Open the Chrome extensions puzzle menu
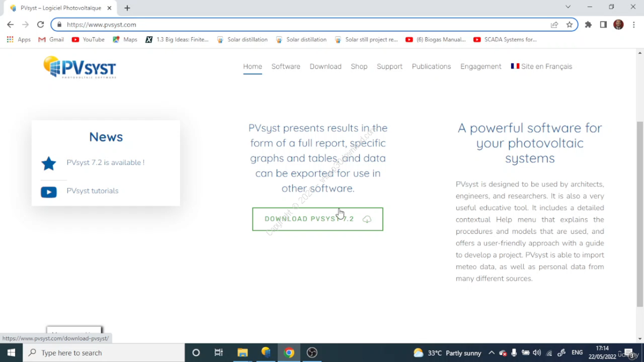Image resolution: width=644 pixels, height=362 pixels. click(x=588, y=25)
